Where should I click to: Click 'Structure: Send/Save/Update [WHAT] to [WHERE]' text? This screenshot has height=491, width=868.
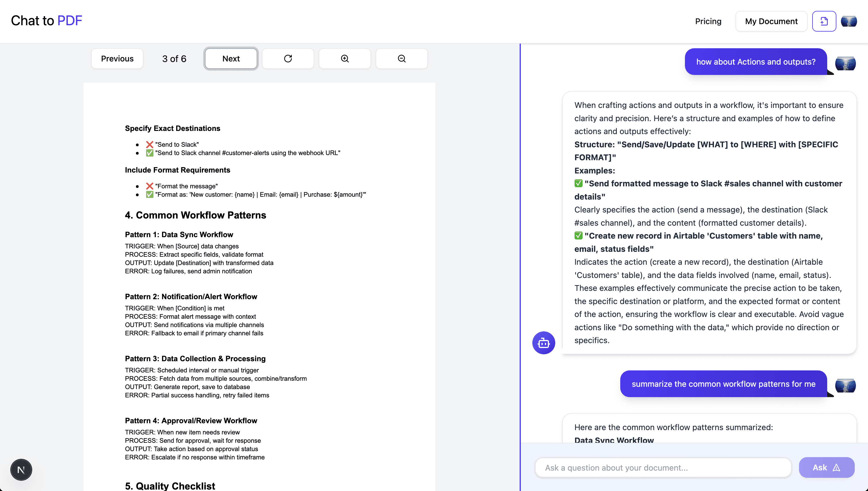[706, 151]
